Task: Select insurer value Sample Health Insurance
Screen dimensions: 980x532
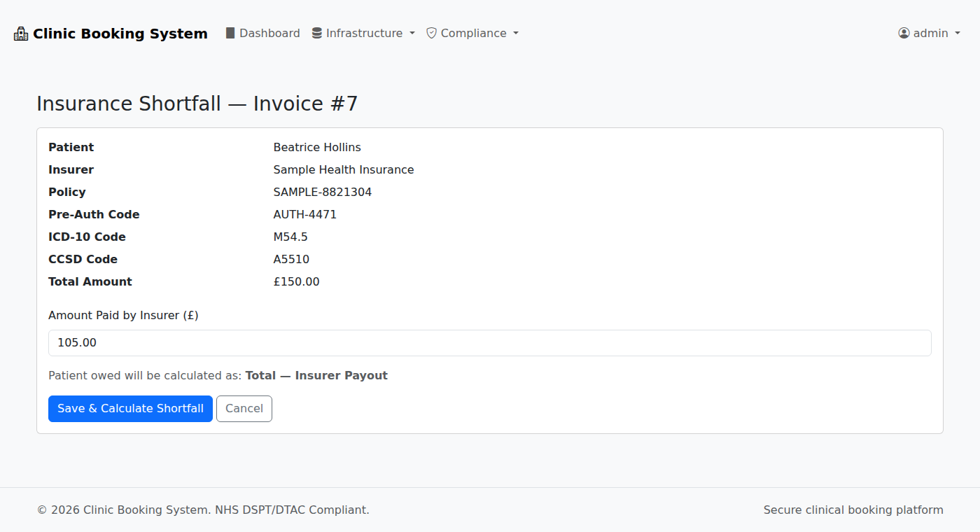Action: [344, 169]
